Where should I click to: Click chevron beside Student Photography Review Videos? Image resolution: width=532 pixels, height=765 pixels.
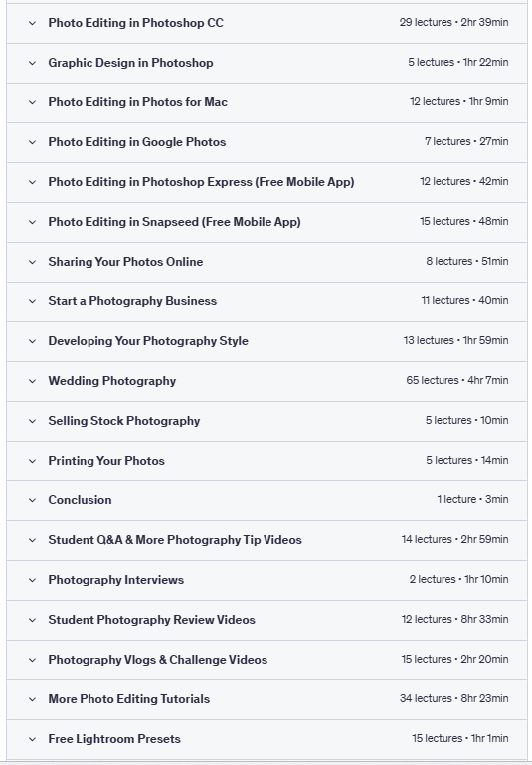pyautogui.click(x=32, y=620)
